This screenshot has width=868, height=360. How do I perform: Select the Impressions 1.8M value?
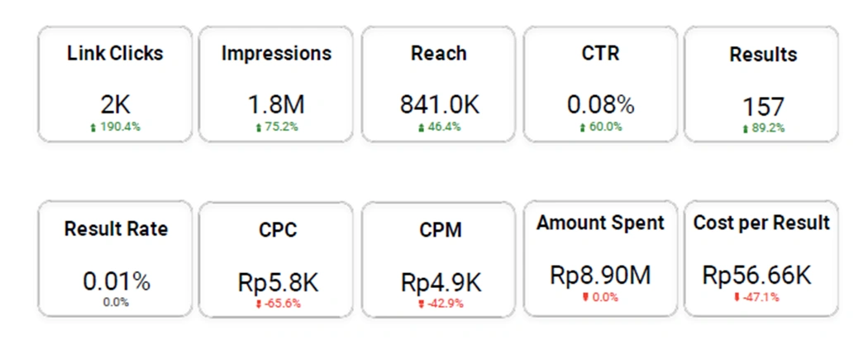tap(275, 104)
